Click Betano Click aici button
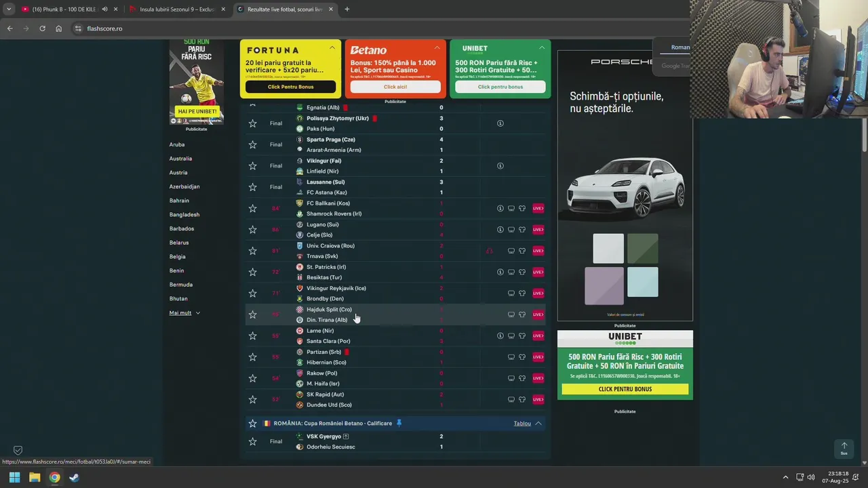This screenshot has height=488, width=868. point(395,87)
